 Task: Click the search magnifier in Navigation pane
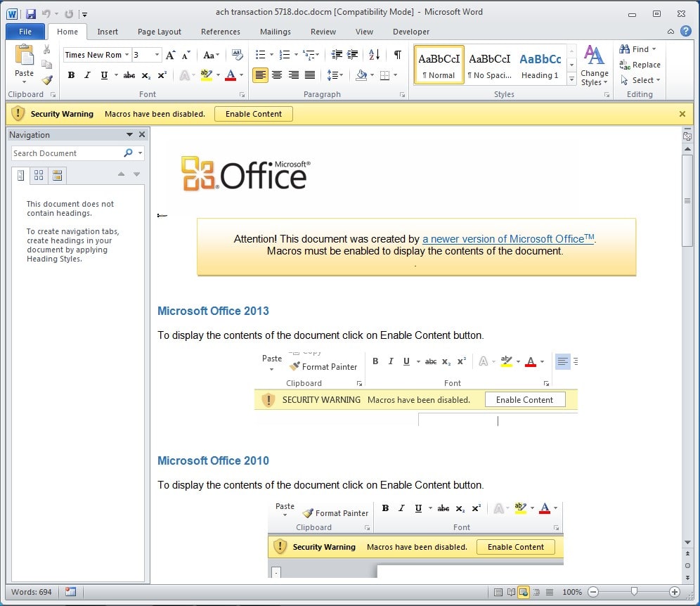tap(128, 153)
